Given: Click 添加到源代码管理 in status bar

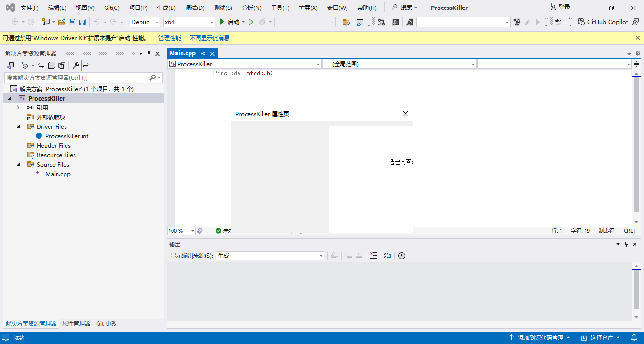Looking at the screenshot, I should [x=539, y=338].
